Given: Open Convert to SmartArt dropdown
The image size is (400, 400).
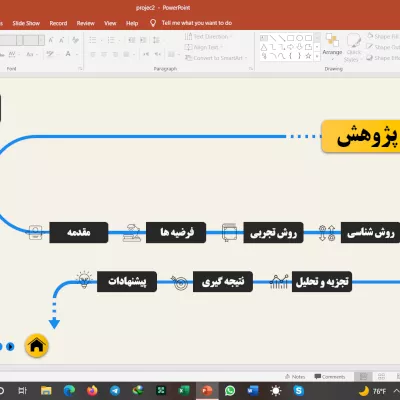Looking at the screenshot, I should (x=216, y=58).
